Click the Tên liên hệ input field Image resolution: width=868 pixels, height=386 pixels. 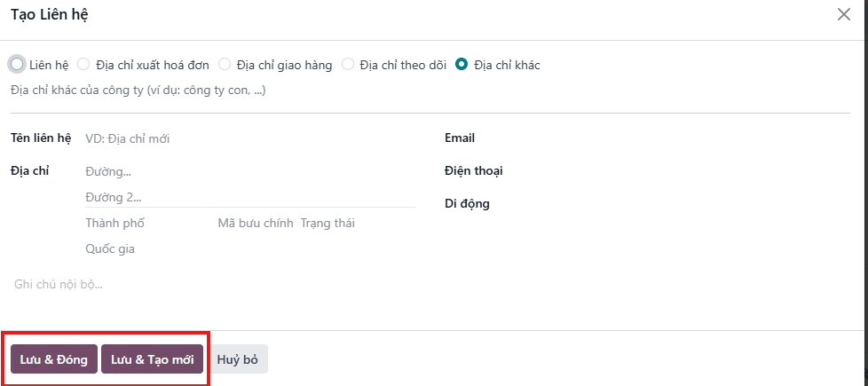pos(250,139)
